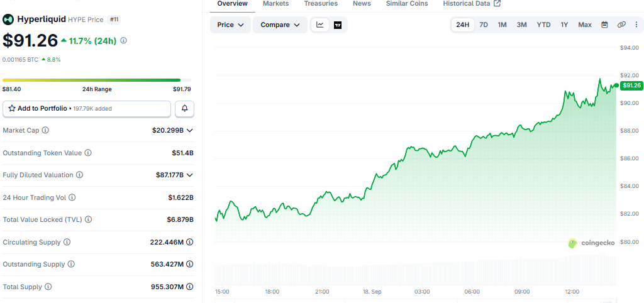Select the Max time range
Viewport: 644px width, 303px height.
pos(585,25)
